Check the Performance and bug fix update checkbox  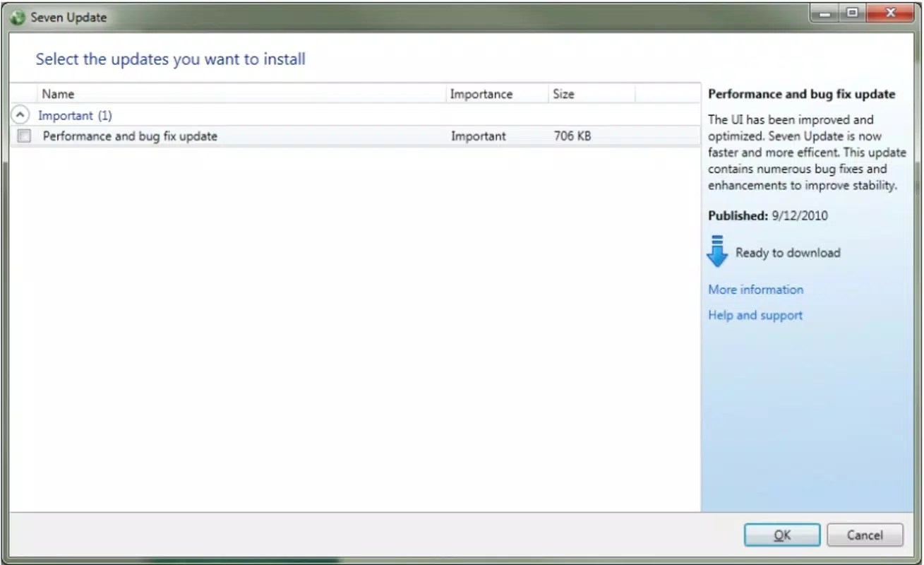point(25,136)
